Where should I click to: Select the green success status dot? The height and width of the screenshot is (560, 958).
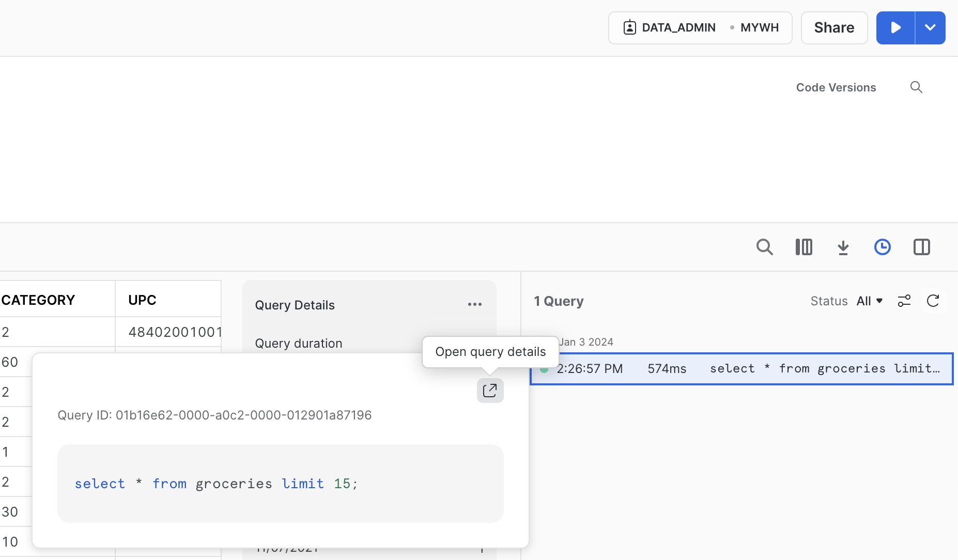click(x=544, y=369)
